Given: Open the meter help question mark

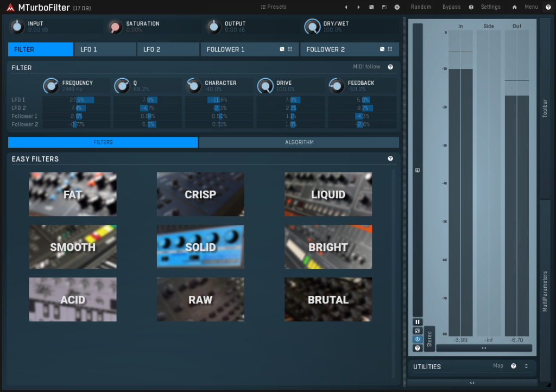Looking at the screenshot, I should coord(418,348).
